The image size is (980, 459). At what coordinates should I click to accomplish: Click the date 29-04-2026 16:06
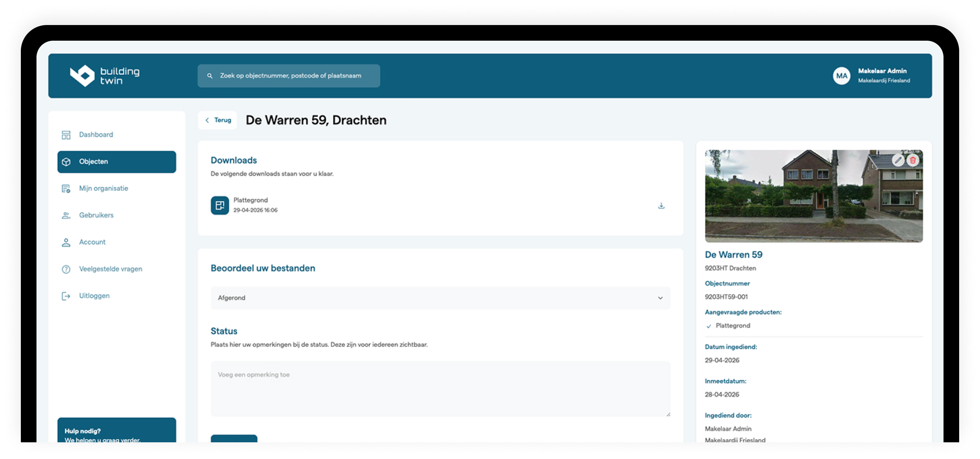point(255,210)
